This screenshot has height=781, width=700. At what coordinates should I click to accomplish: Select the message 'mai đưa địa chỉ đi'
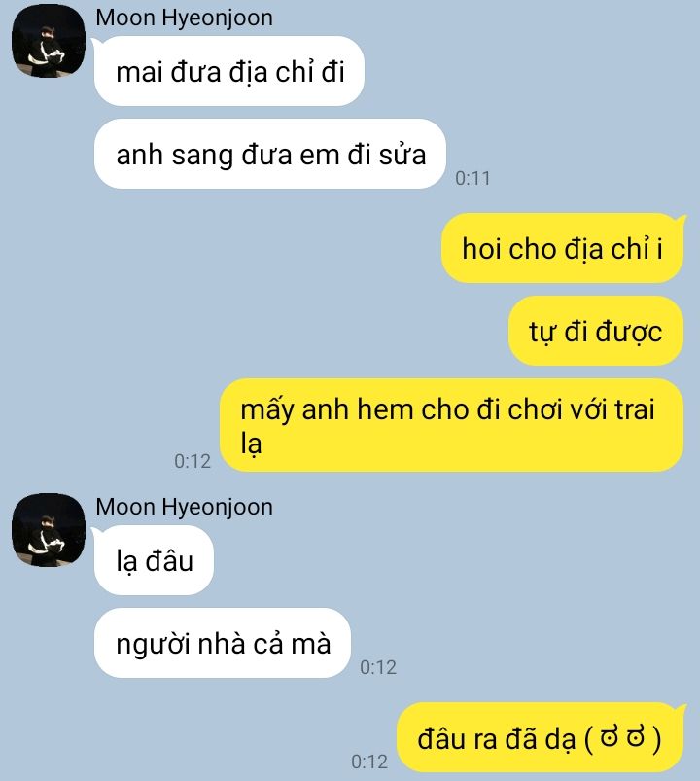(x=229, y=71)
